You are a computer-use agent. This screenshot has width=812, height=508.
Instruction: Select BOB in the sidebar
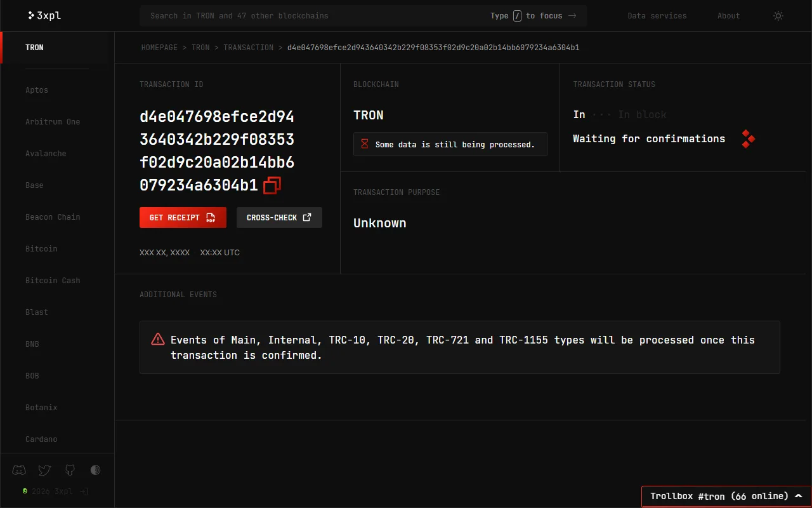pos(32,376)
